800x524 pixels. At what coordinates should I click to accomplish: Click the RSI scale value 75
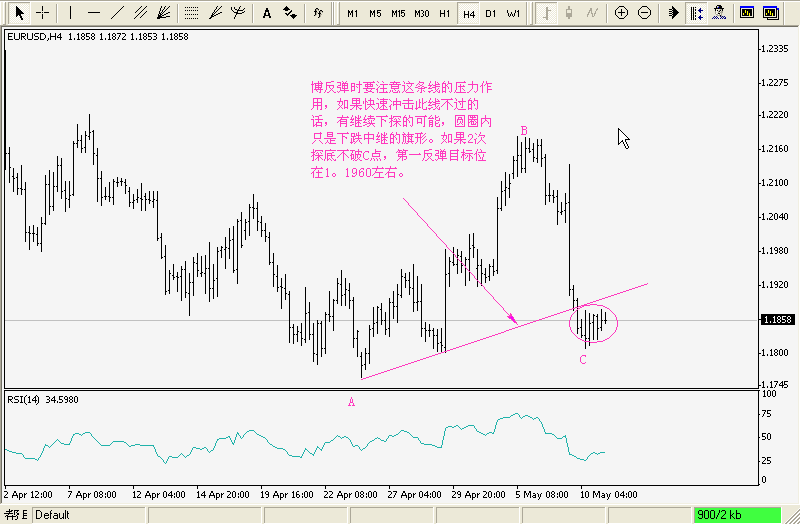point(767,413)
